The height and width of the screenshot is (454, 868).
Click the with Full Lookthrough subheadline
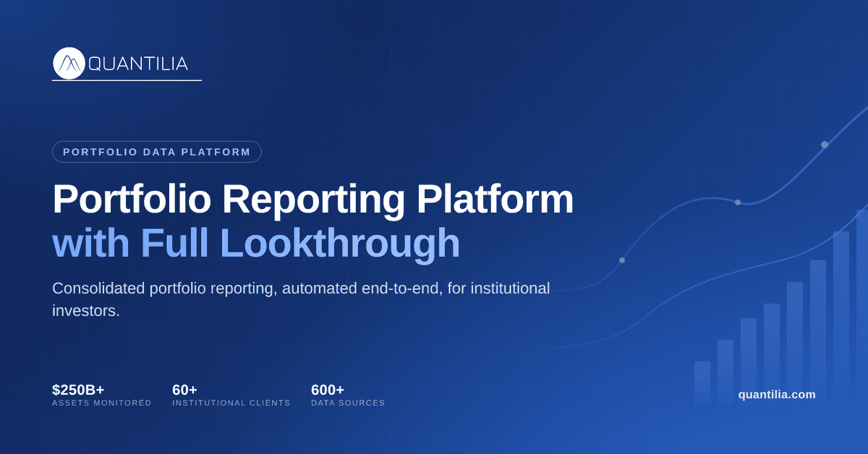(256, 244)
